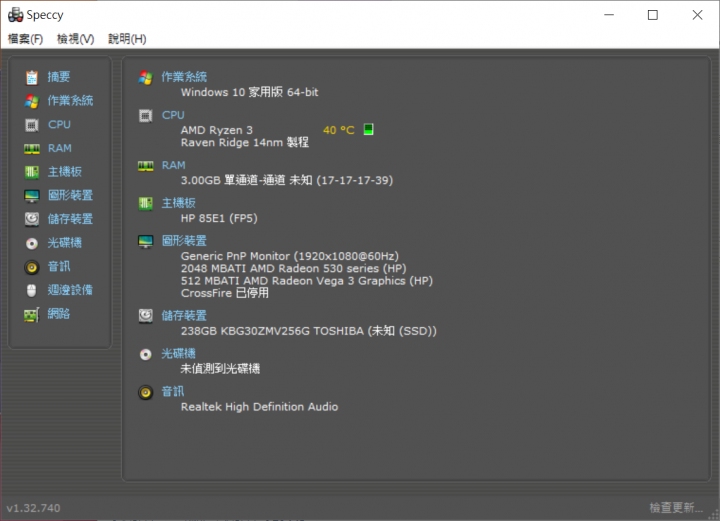The width and height of the screenshot is (720, 521).
Task: Click the KBG30ZMV256G TOSHIBA drive text
Action: click(309, 331)
